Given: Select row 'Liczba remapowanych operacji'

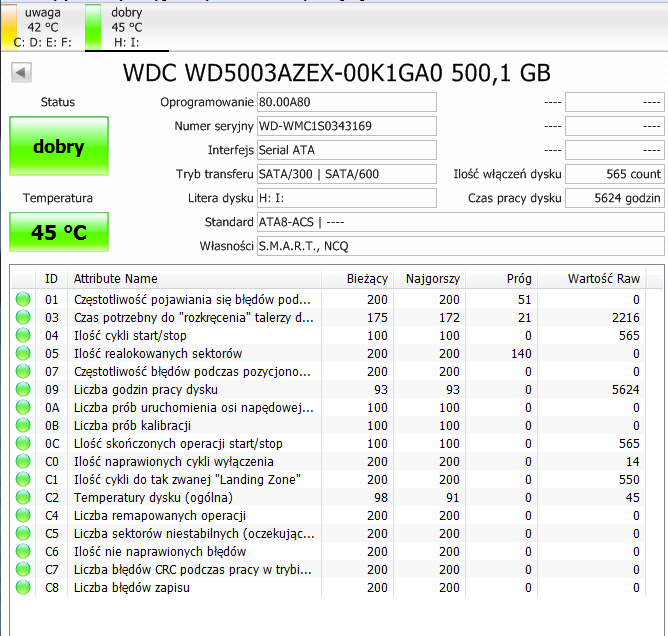Looking at the screenshot, I should (x=328, y=515).
